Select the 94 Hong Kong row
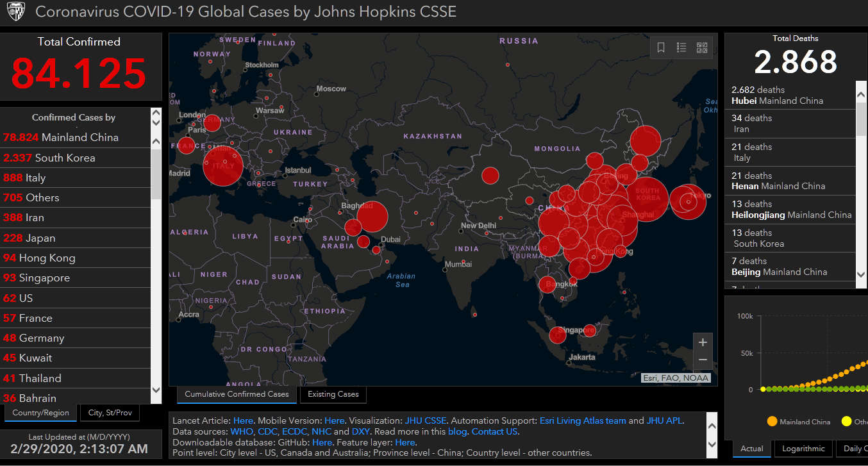Image resolution: width=868 pixels, height=466 pixels. (x=75, y=258)
